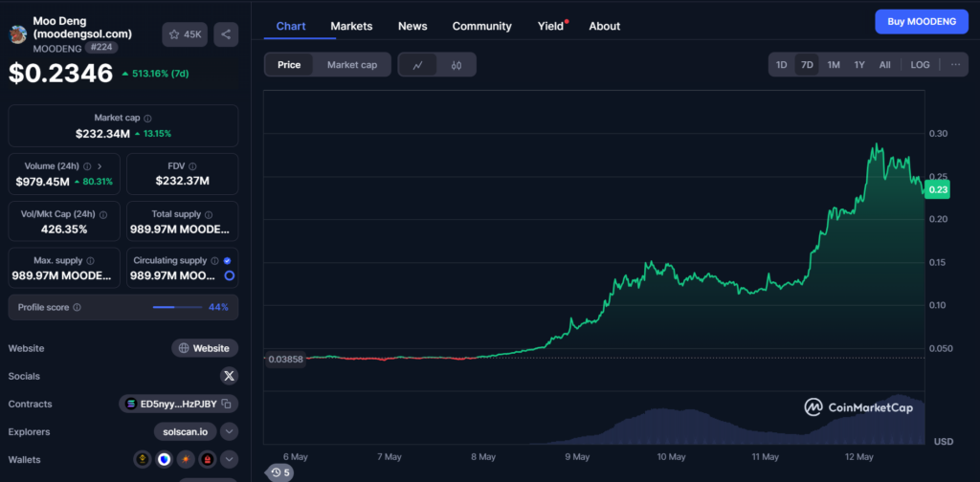Show FDV info icon
The width and height of the screenshot is (980, 482).
pyautogui.click(x=192, y=166)
